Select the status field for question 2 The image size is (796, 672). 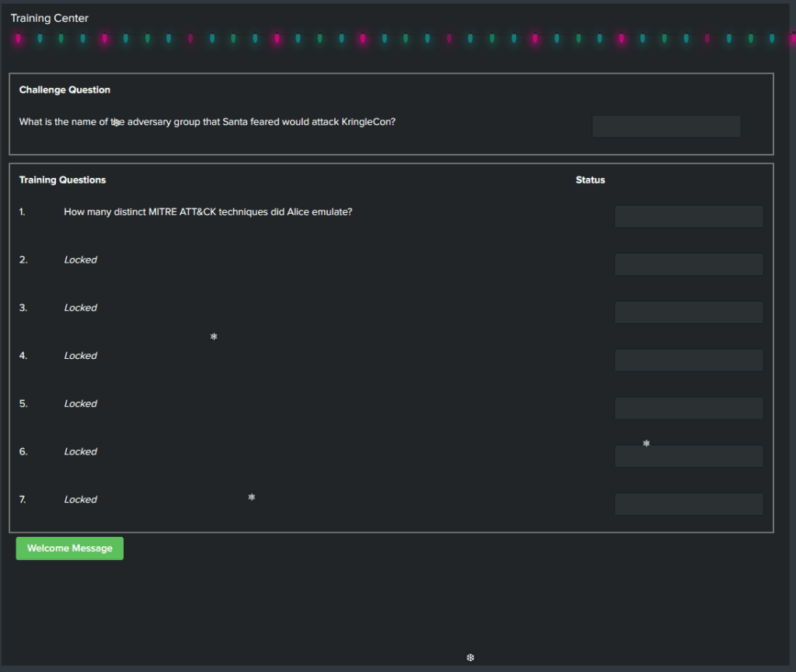pos(689,264)
